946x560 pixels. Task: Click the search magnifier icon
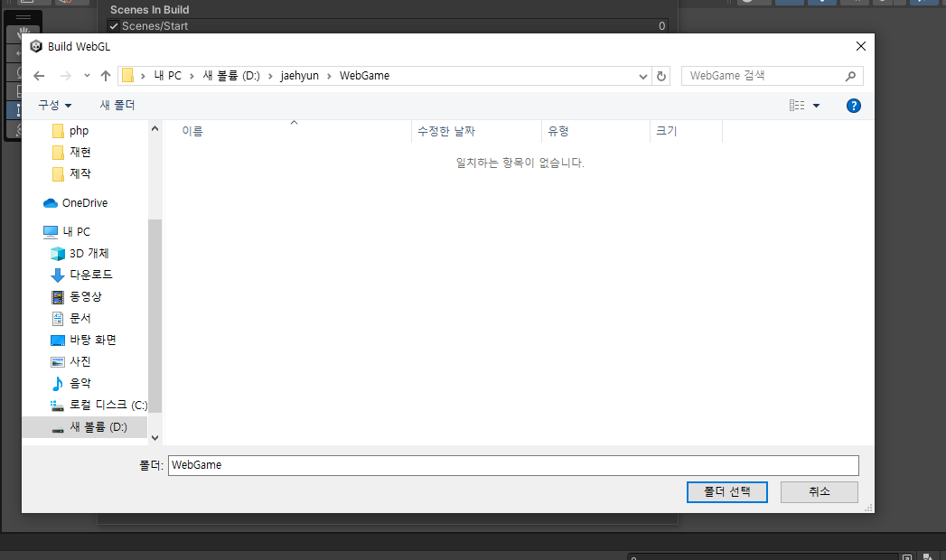point(850,76)
